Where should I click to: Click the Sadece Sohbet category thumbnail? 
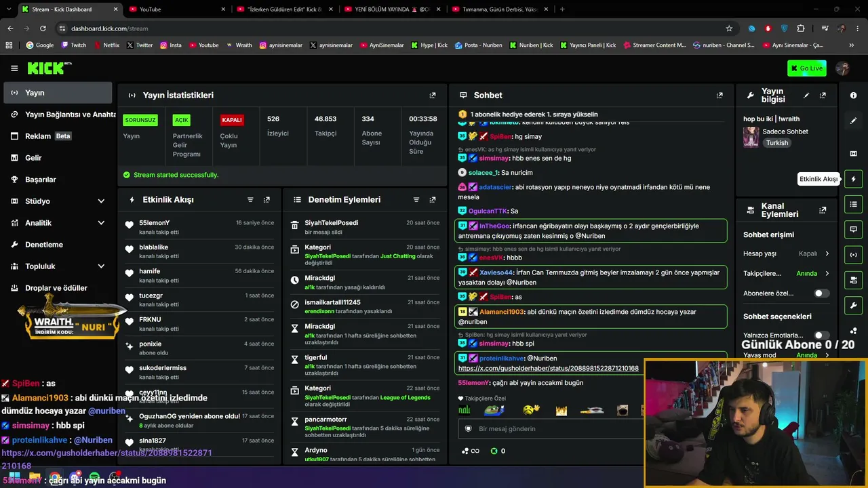click(x=751, y=137)
